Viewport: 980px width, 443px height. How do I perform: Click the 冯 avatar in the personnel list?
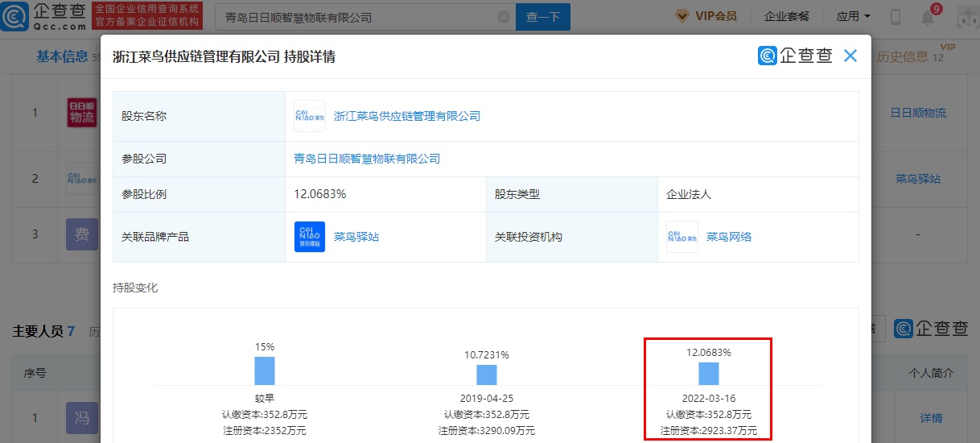82,418
